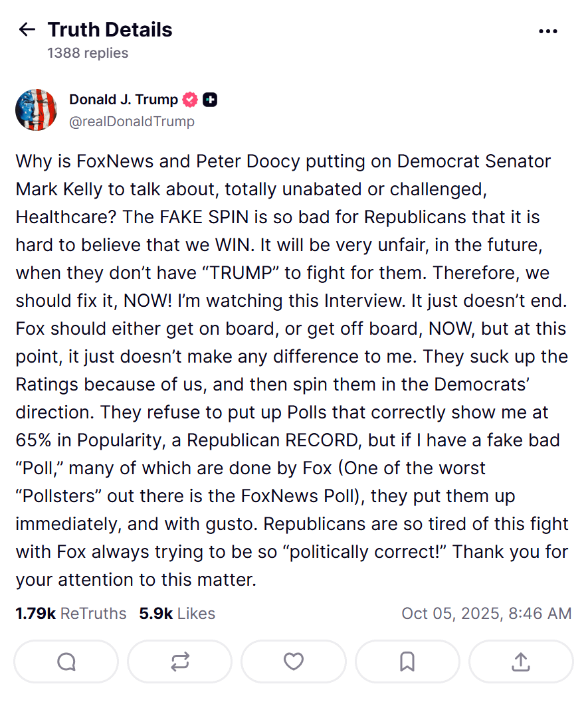Go back using the arrow icon
Image resolution: width=588 pixels, height=706 pixels.
[27, 29]
